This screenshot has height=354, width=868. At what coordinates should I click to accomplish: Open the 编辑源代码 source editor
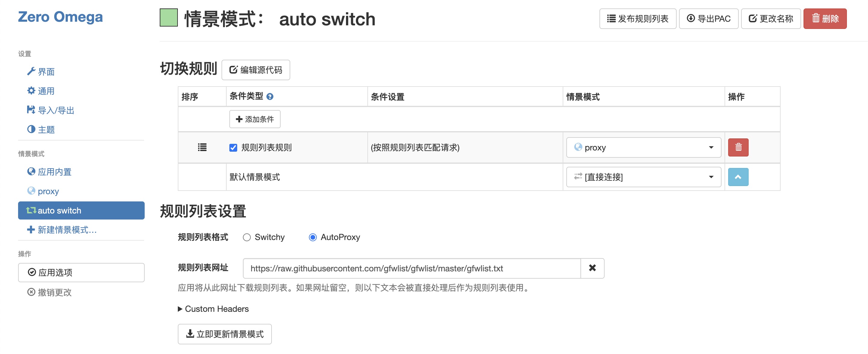point(255,70)
